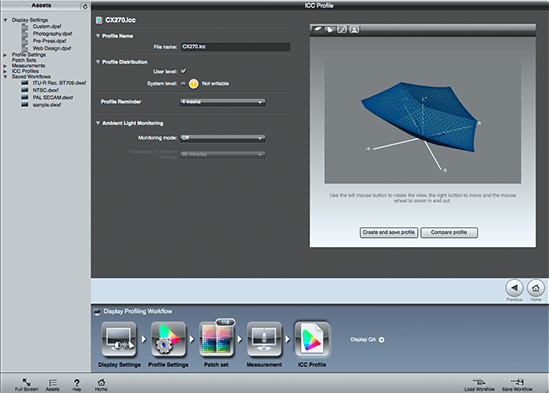Click Load Workflow
Screen dimensions: 549x393
click(479, 385)
